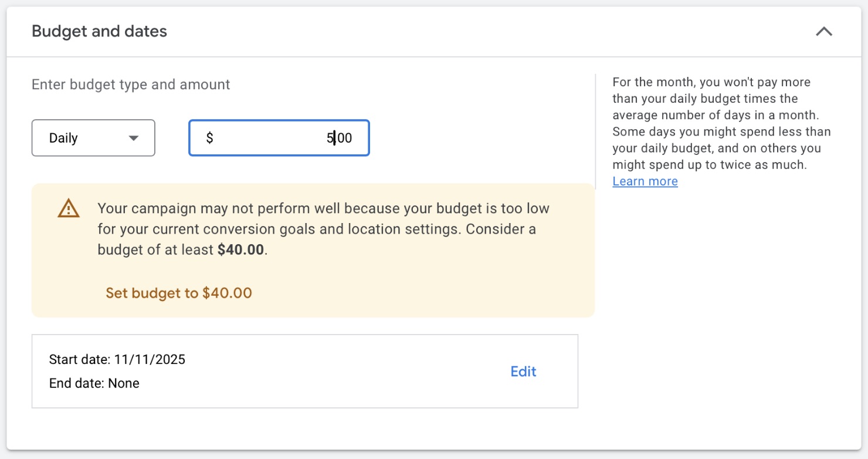Viewport: 868px width, 459px height.
Task: Click the Enter budget type and amount label
Action: pos(131,85)
